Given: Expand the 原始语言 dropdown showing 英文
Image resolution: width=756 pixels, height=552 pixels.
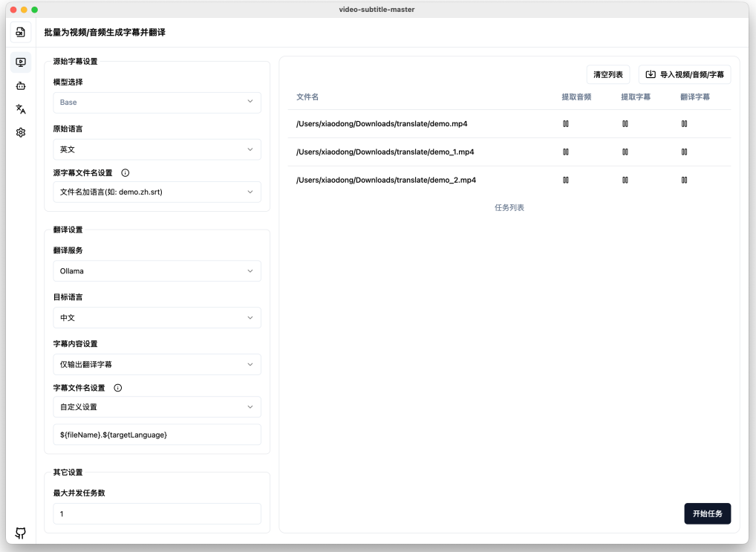Looking at the screenshot, I should pos(157,149).
